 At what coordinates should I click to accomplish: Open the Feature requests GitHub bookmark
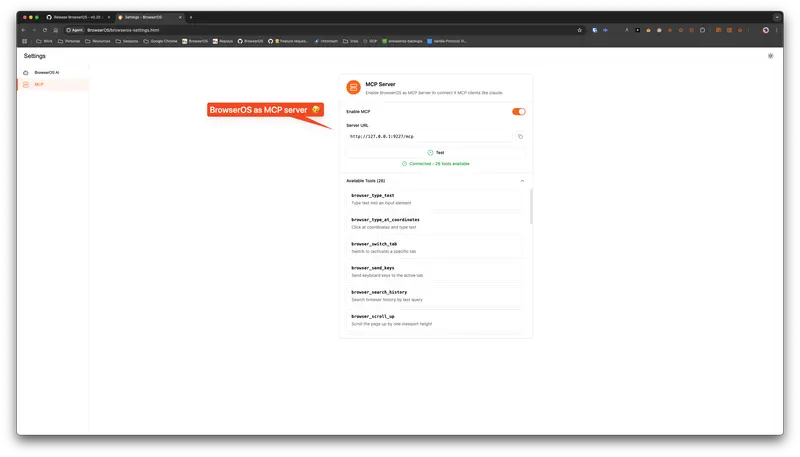[288, 41]
